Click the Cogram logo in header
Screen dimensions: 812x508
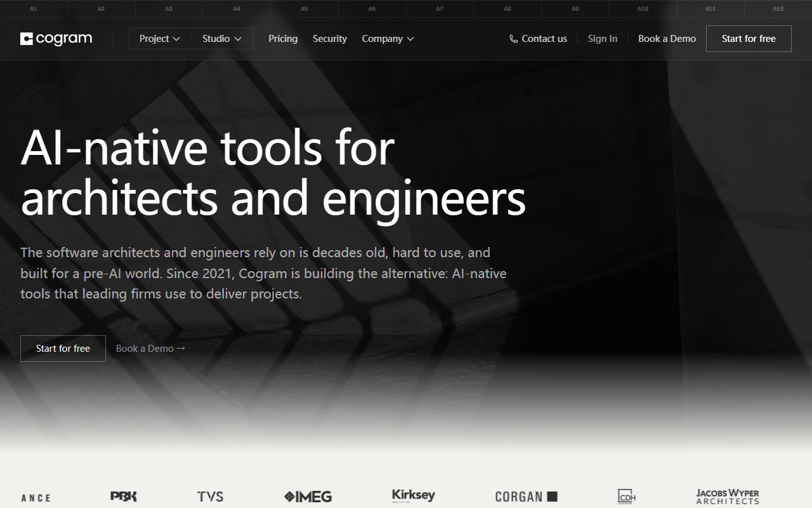(56, 39)
